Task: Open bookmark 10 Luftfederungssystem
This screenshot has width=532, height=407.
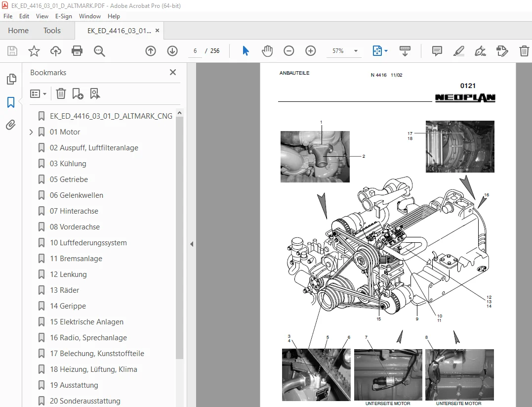Action: coord(88,243)
